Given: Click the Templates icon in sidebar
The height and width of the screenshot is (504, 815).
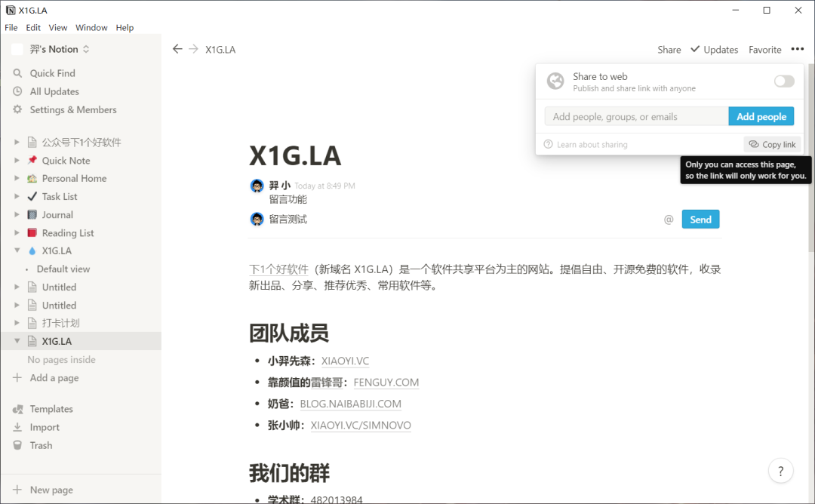Looking at the screenshot, I should point(17,409).
